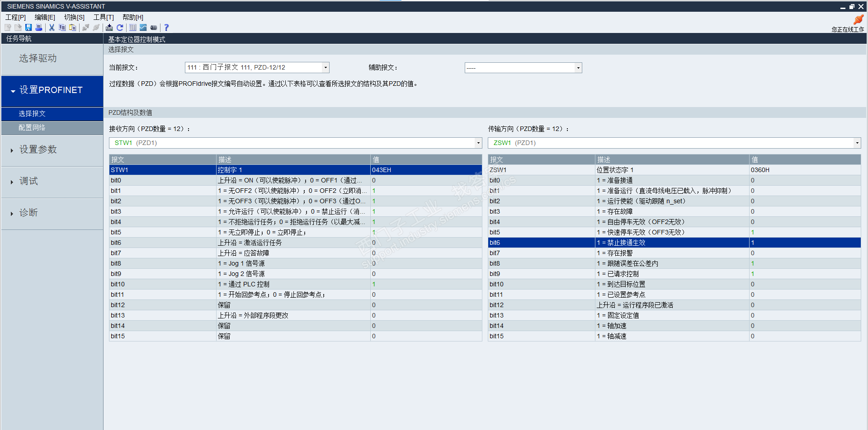Select the receive row '上升沿 = 应答故障'

point(296,253)
